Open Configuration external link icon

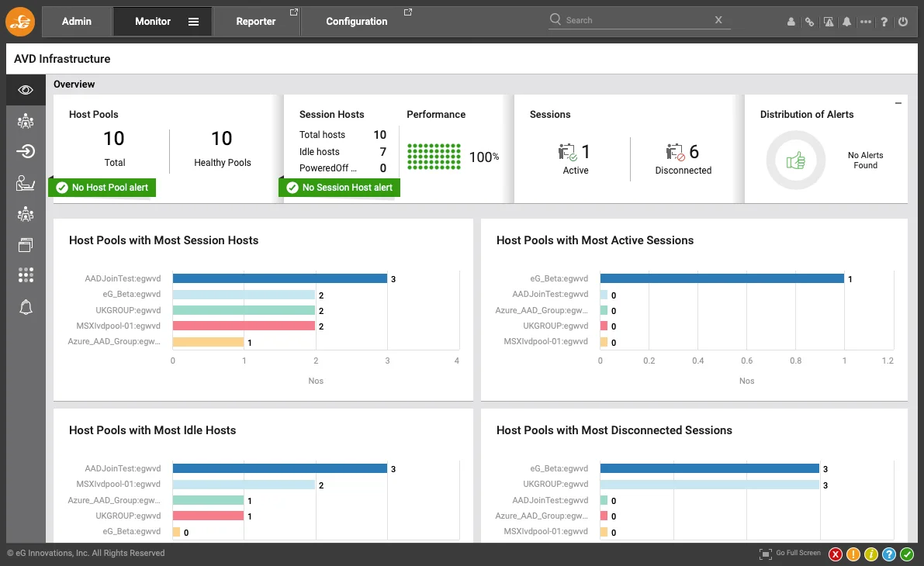pos(408,12)
